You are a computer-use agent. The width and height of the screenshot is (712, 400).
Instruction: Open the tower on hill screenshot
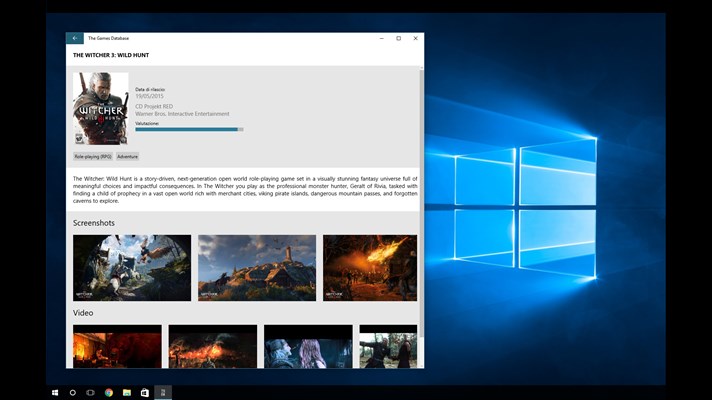(x=257, y=268)
